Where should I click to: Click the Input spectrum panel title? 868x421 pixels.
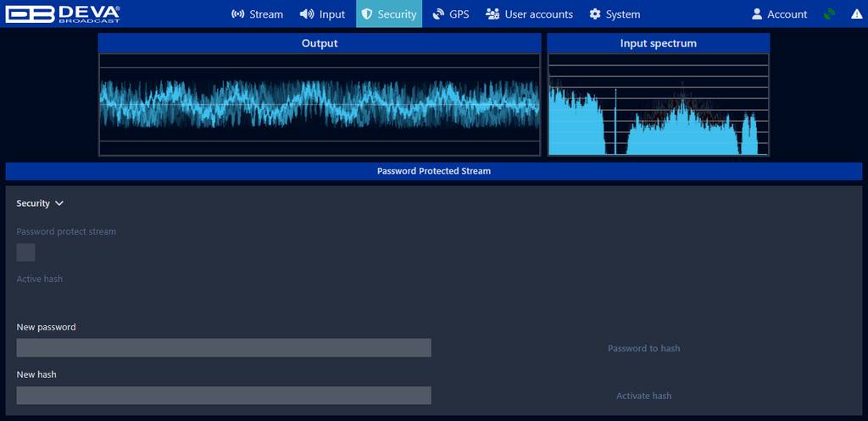(658, 43)
